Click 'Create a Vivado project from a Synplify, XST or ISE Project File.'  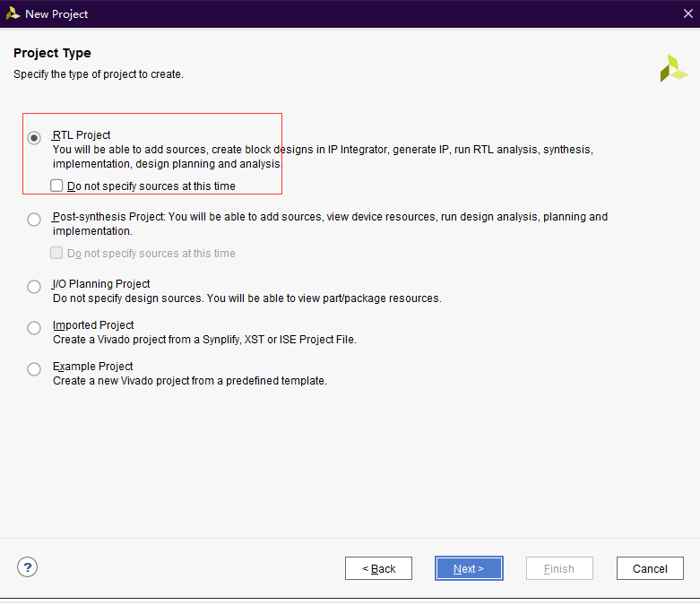204,340
